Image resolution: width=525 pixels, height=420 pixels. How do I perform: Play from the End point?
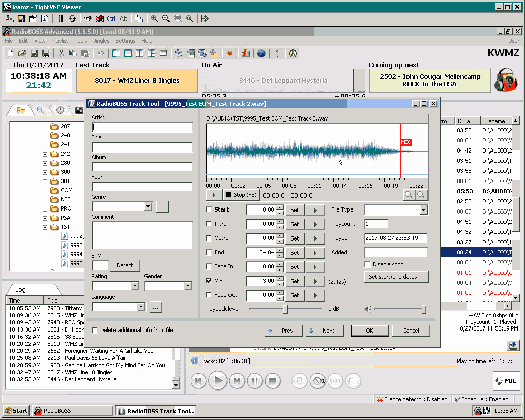click(x=315, y=253)
